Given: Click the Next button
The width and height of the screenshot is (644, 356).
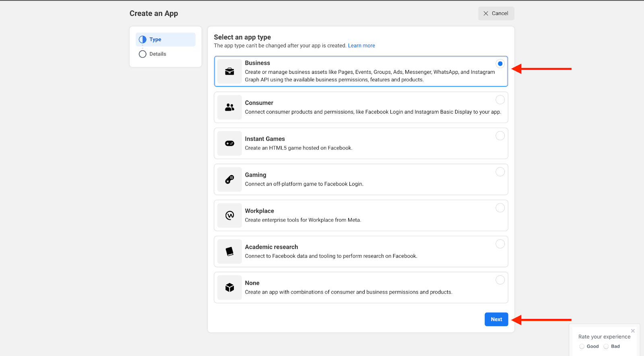Looking at the screenshot, I should pyautogui.click(x=496, y=319).
